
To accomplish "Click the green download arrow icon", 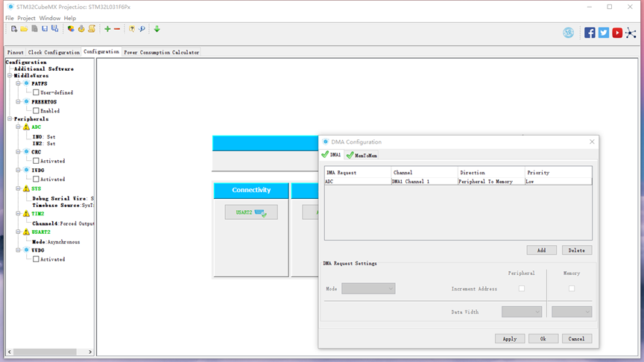I will click(157, 29).
